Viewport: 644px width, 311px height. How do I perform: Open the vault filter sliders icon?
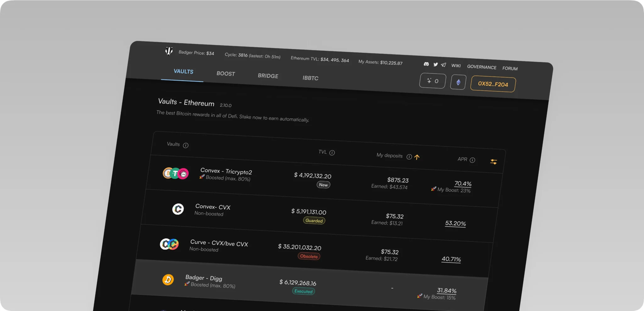pos(494,162)
